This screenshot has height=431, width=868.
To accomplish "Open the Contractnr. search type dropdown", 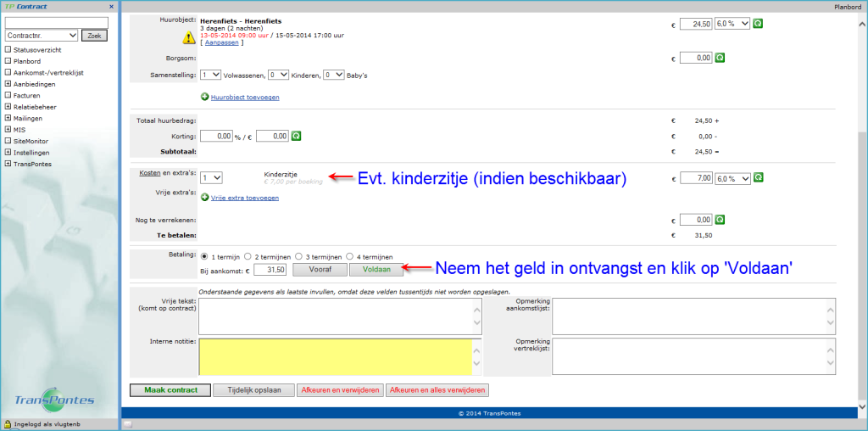I will coord(41,36).
